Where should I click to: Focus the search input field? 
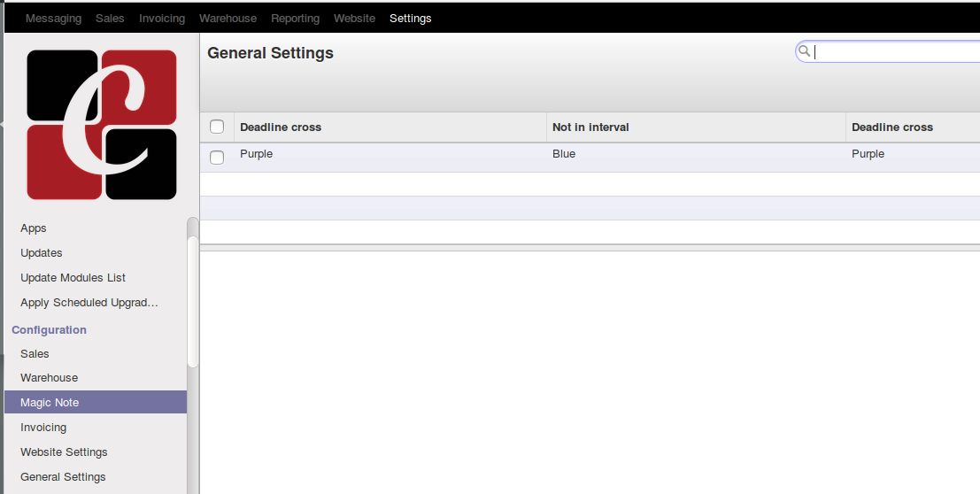(894, 51)
